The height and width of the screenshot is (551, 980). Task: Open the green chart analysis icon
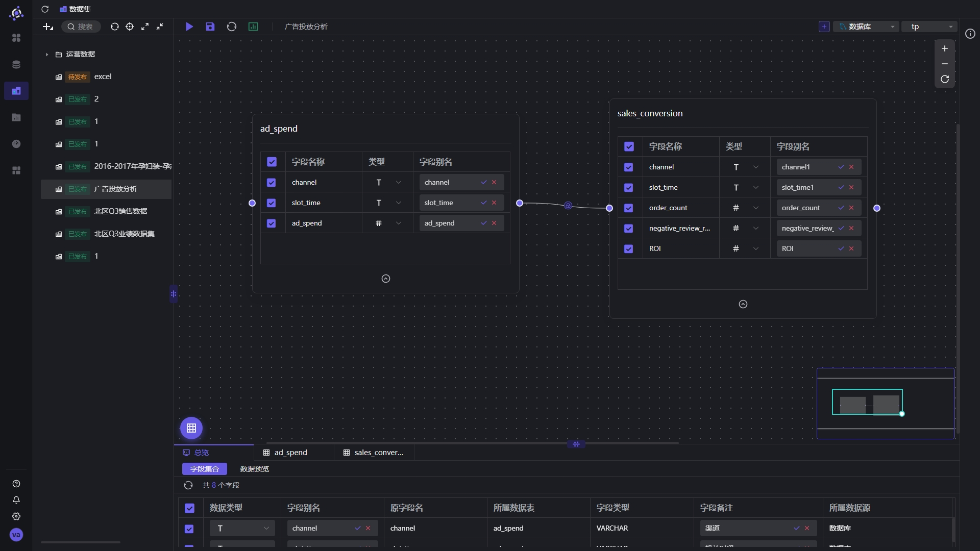coord(253,27)
